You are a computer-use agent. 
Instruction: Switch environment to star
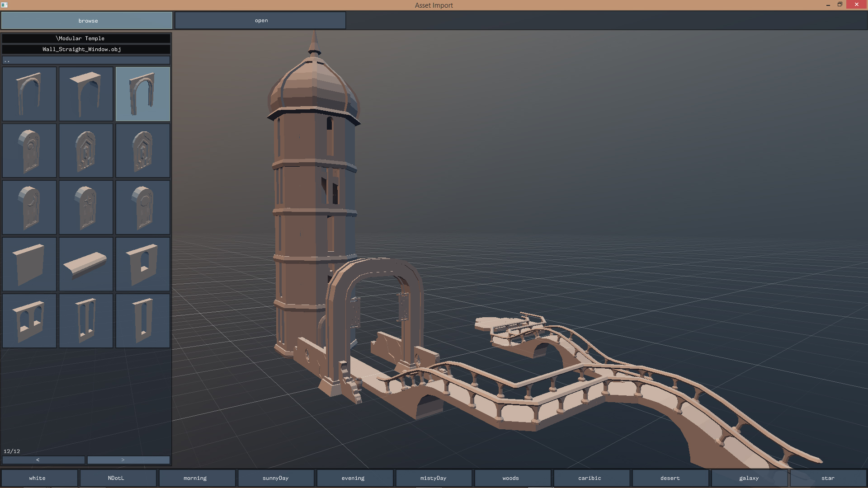[828, 478]
